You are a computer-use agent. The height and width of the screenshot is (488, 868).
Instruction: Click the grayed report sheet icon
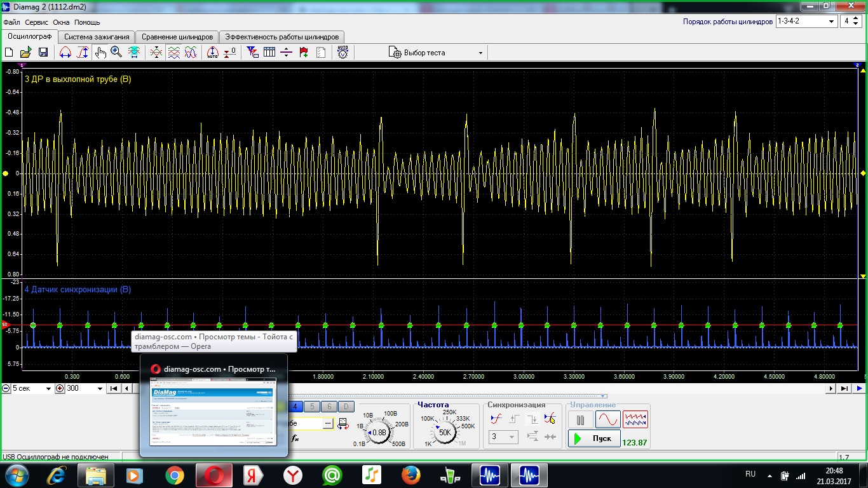pyautogui.click(x=321, y=53)
